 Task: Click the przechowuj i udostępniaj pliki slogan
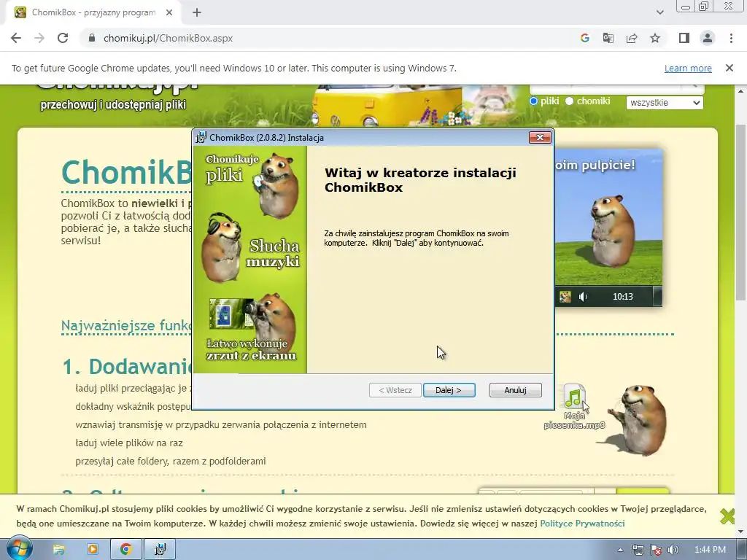pyautogui.click(x=113, y=105)
